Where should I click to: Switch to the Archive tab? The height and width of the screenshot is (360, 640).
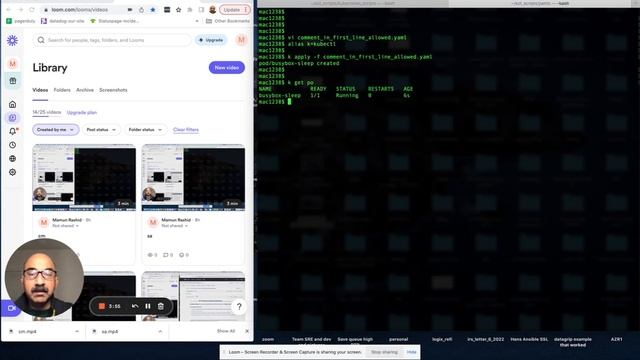point(85,90)
